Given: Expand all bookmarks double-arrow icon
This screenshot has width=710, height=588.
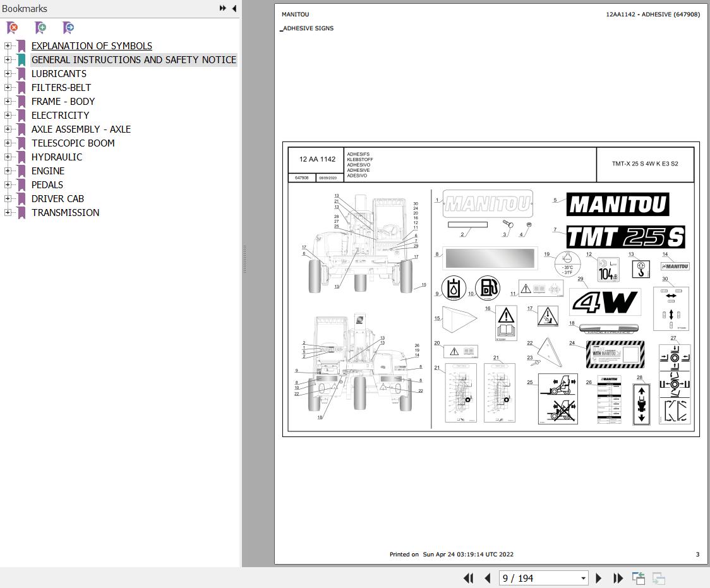Looking at the screenshot, I should tap(223, 8).
